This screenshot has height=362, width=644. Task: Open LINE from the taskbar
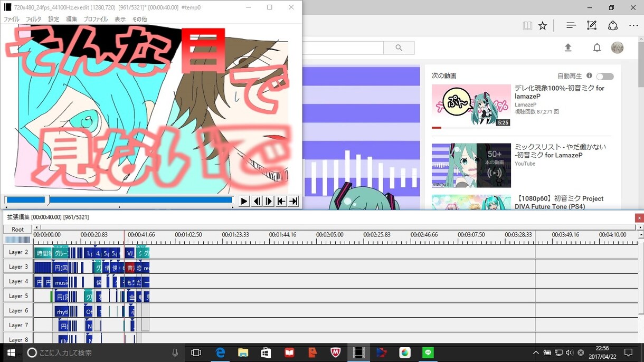(x=428, y=353)
